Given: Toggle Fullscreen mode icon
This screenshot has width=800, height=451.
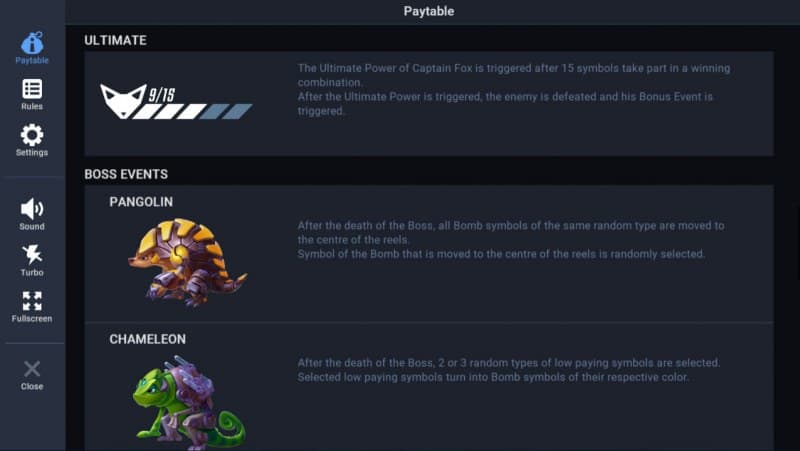Looking at the screenshot, I should (x=32, y=300).
